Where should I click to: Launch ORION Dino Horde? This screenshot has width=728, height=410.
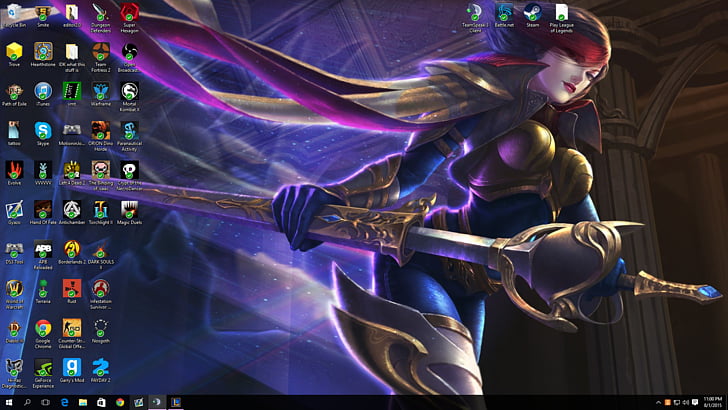coord(101,137)
